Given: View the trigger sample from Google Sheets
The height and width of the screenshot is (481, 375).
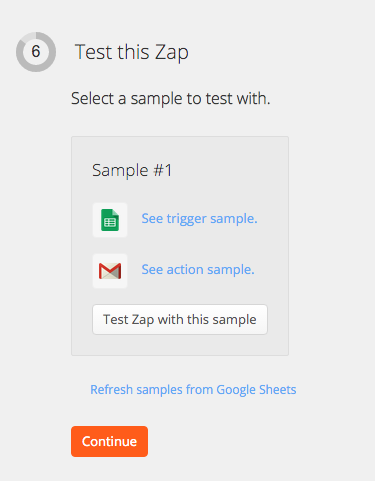Looking at the screenshot, I should [x=199, y=219].
